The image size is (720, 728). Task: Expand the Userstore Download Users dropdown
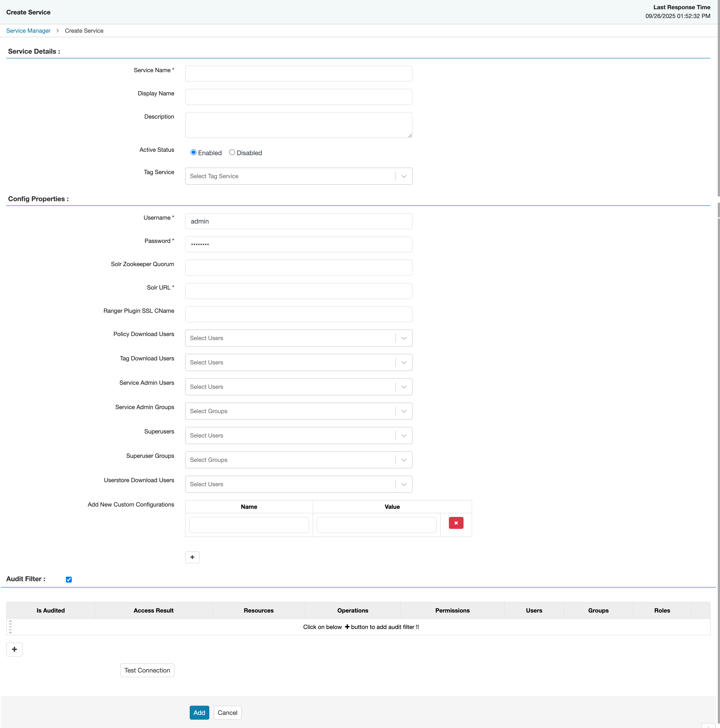[x=403, y=484]
